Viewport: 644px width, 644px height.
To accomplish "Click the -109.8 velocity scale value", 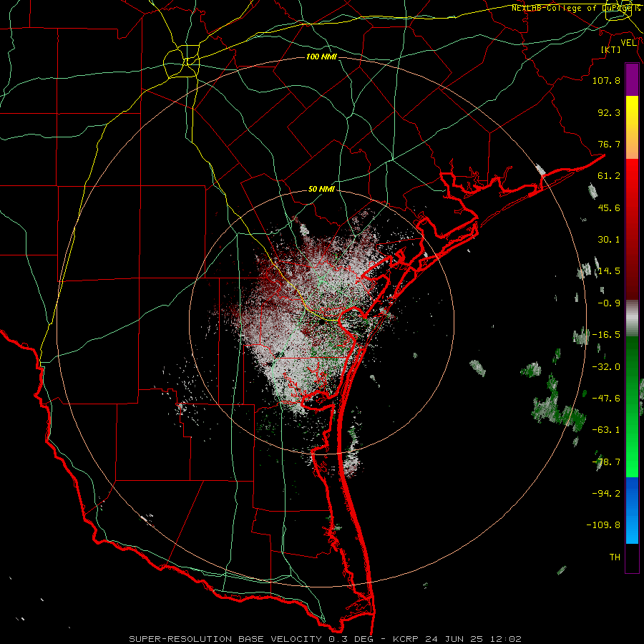I will click(603, 525).
